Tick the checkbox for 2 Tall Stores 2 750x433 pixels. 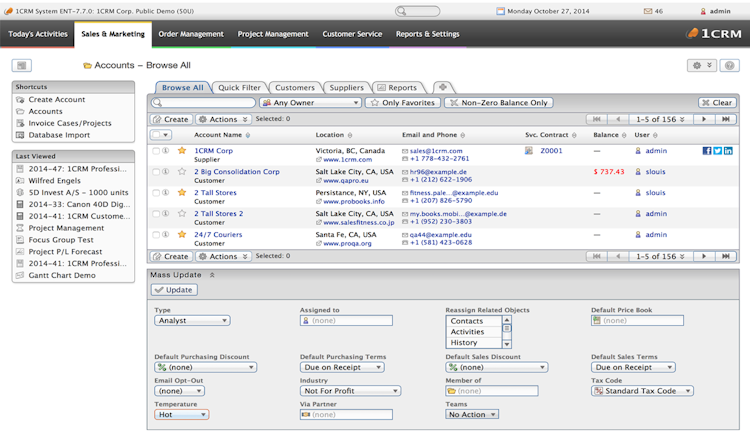coord(156,214)
